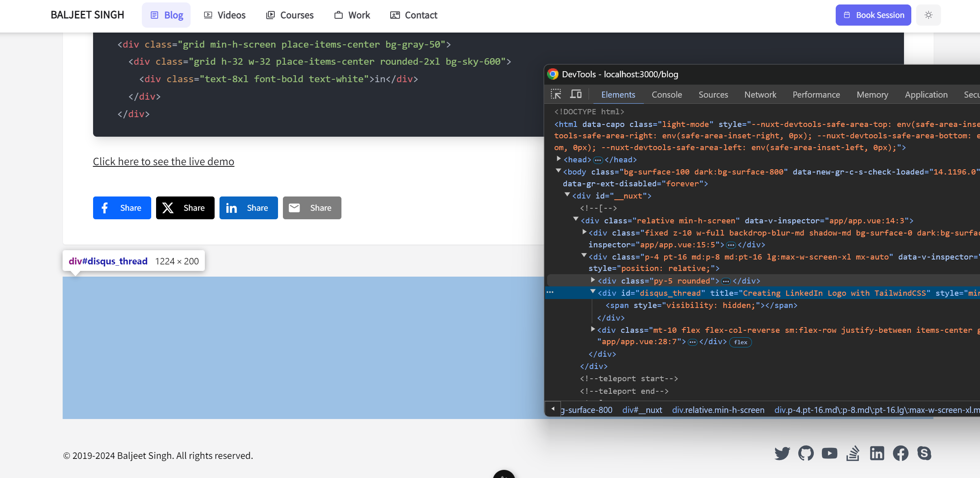Expand the head element node
This screenshot has height=478, width=980.
click(559, 159)
